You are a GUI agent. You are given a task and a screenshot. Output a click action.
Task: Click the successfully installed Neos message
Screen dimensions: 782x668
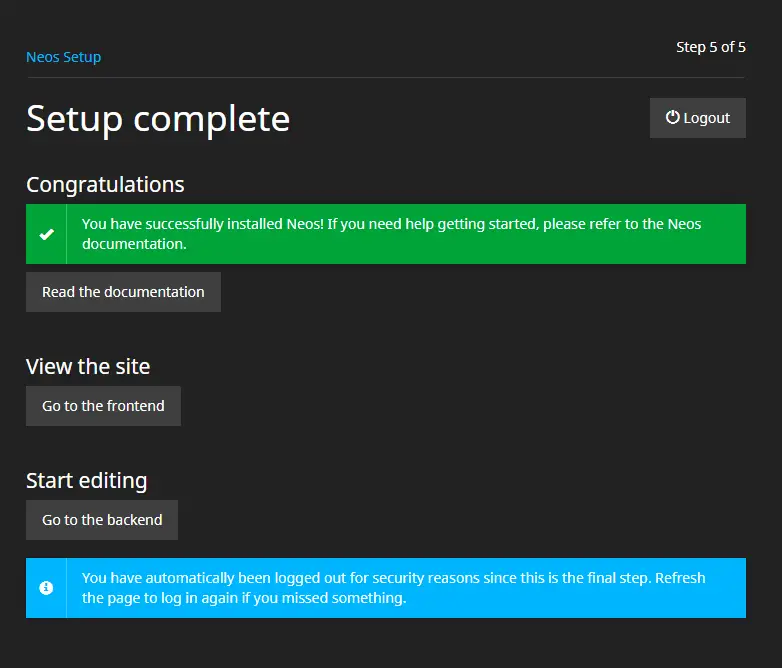pyautogui.click(x=391, y=233)
